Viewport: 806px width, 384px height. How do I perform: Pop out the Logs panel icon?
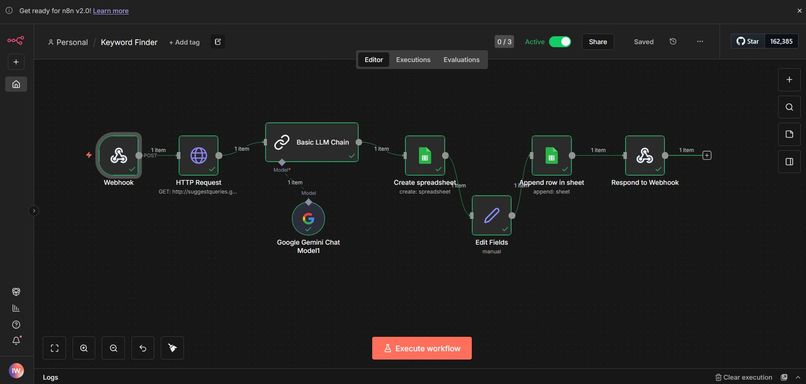[784, 377]
